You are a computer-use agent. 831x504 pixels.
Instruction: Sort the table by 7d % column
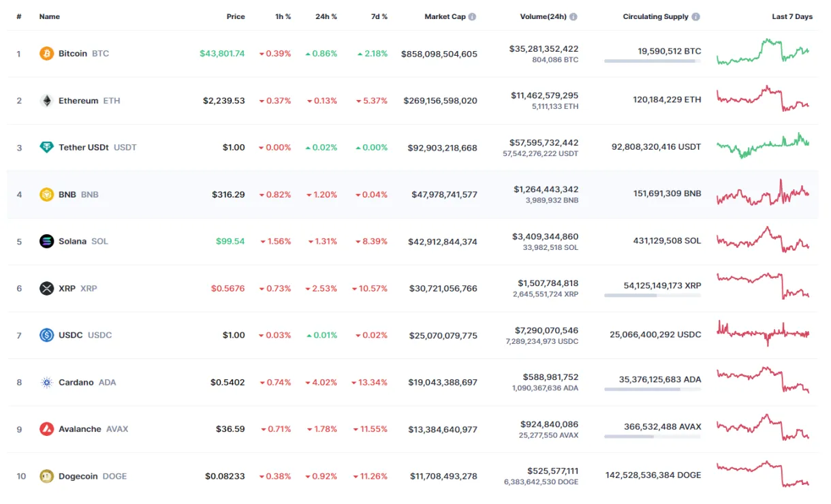click(x=379, y=16)
